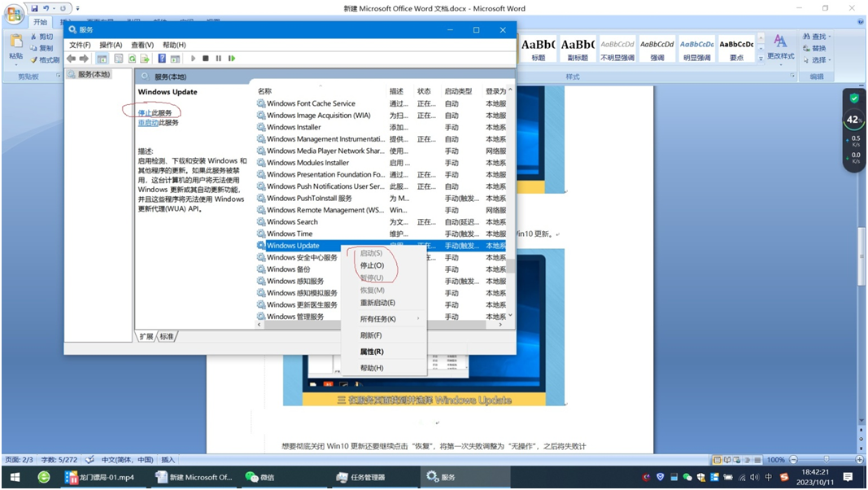Click the Restart Service icon in toolbar

coord(232,59)
